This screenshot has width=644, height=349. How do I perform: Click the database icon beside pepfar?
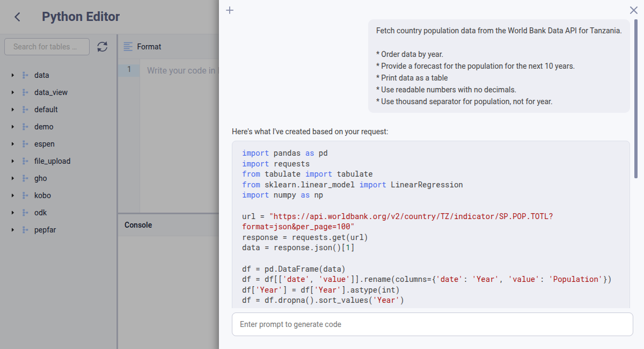[x=24, y=229]
